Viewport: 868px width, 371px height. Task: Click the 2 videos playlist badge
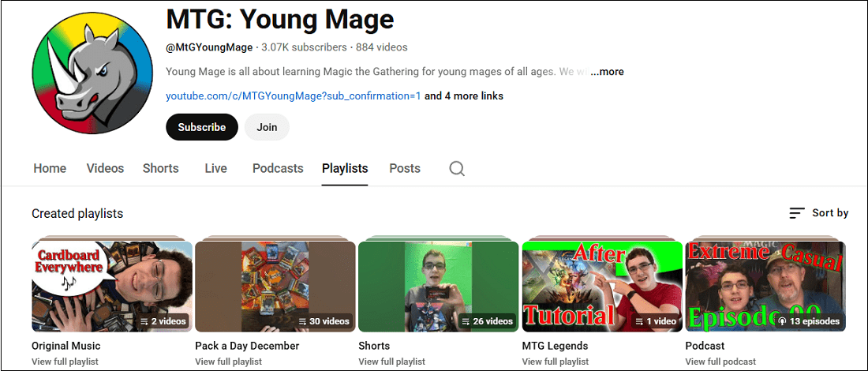coord(163,321)
